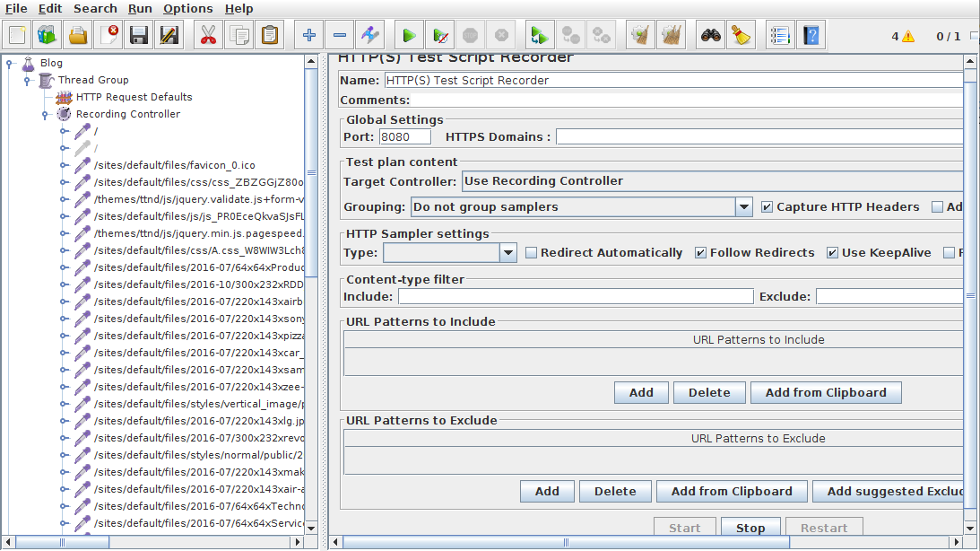Click the HTTP Request Defaults node icon
The width and height of the screenshot is (980, 551).
64,97
